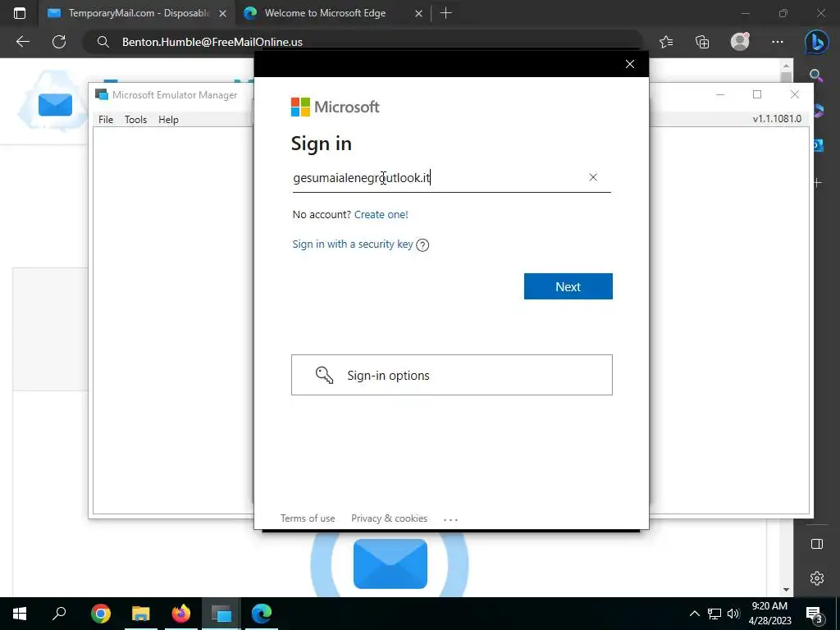Open Windows taskbar search
The height and width of the screenshot is (630, 840).
pos(59,614)
